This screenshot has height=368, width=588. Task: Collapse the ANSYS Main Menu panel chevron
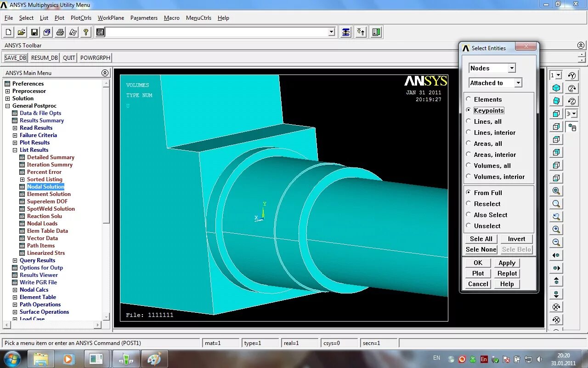click(105, 73)
